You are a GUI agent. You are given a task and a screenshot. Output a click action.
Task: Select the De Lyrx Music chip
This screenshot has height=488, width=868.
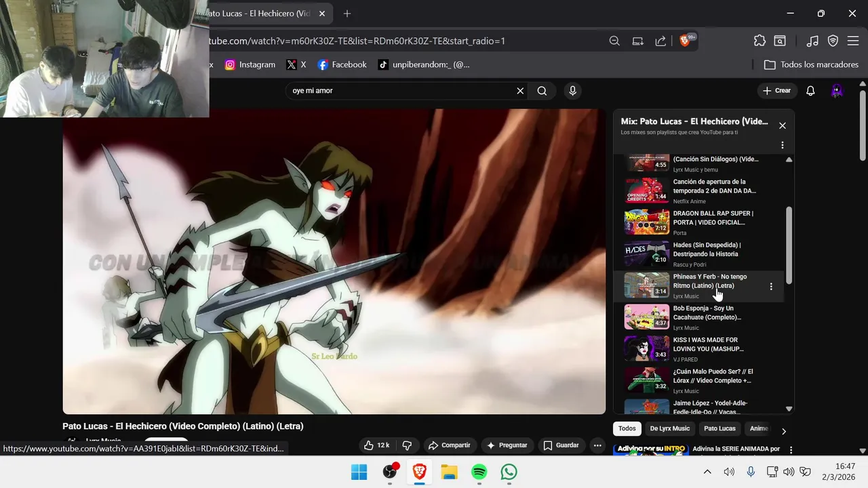670,428
